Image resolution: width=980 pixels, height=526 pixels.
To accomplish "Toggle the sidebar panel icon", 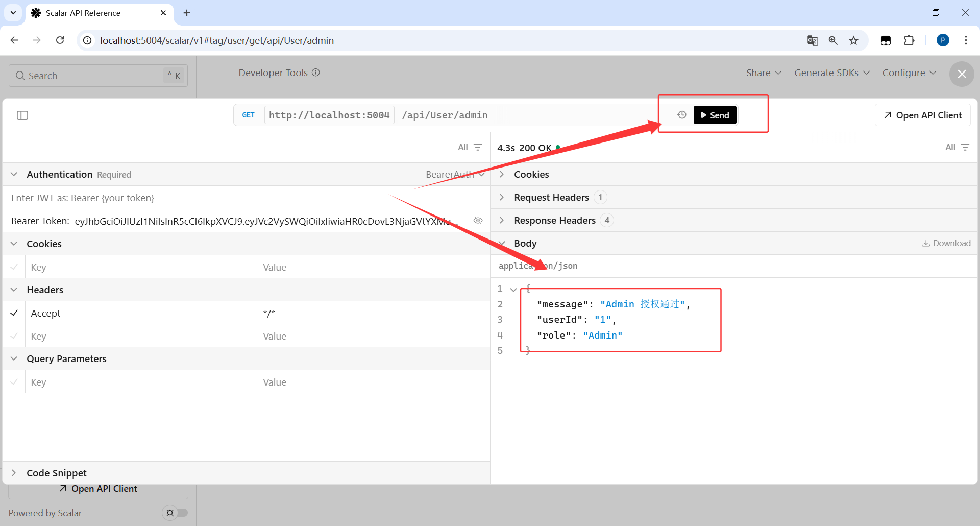I will click(22, 115).
